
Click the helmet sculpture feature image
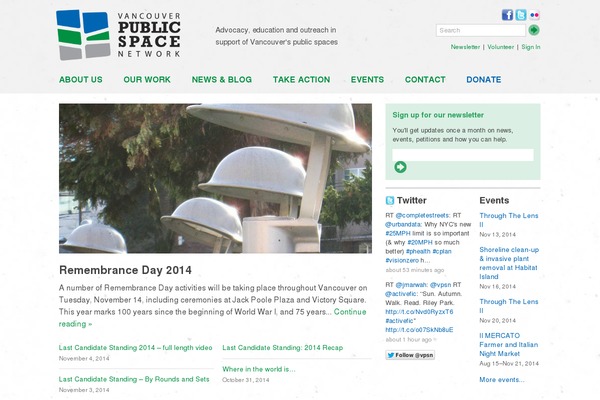click(215, 178)
